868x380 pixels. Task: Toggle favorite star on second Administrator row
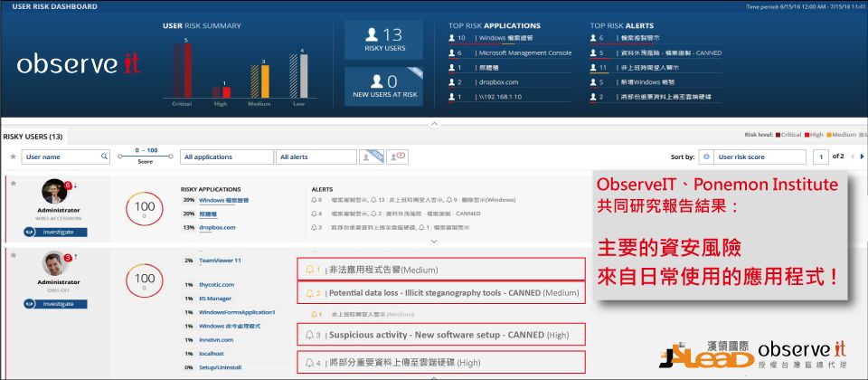(12, 255)
